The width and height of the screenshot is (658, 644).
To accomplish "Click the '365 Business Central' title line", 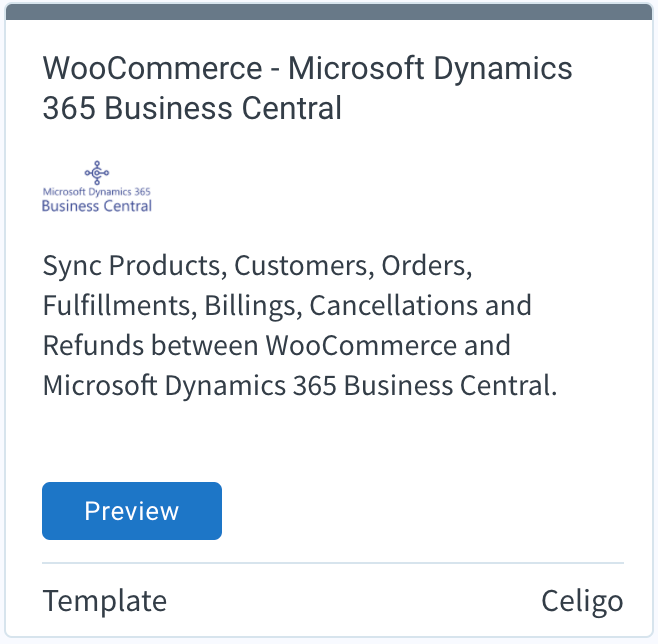I will (192, 108).
